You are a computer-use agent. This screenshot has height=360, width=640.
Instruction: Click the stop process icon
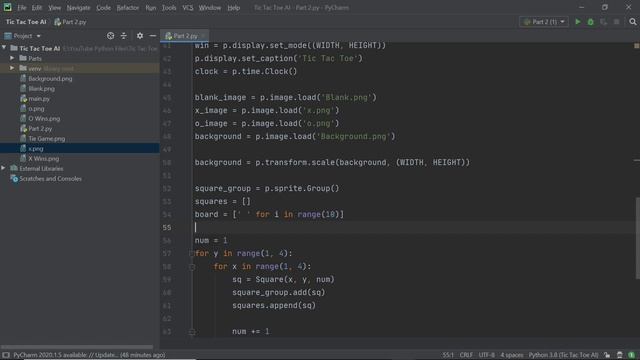coord(616,22)
